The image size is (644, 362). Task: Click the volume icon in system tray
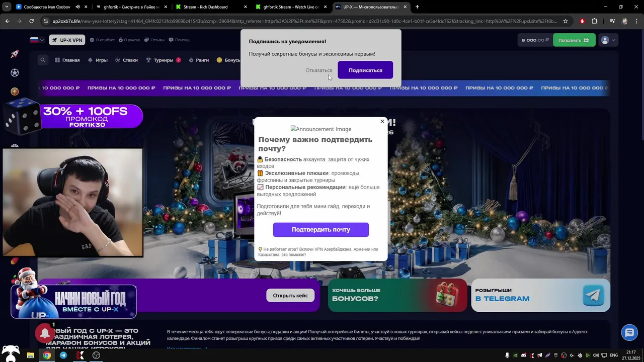596,355
